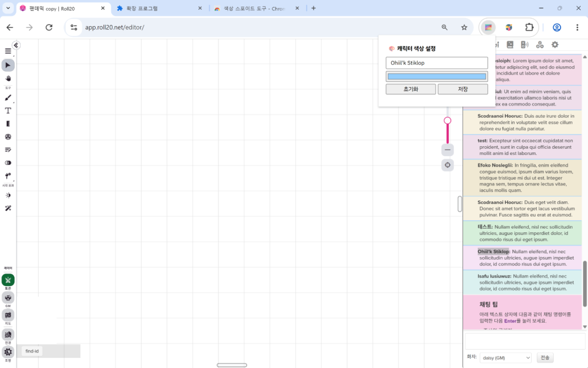
Task: Click the zoom magnifier icon in address bar
Action: pos(444,28)
